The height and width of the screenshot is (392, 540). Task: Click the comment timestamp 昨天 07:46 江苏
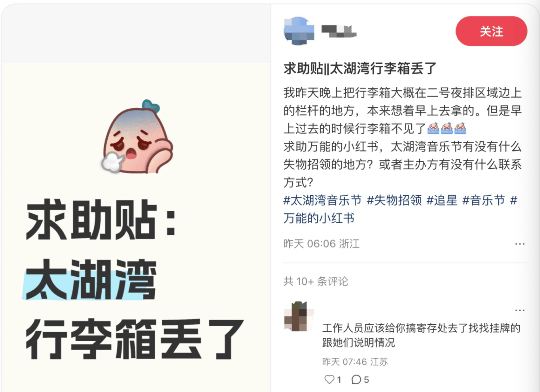click(355, 361)
